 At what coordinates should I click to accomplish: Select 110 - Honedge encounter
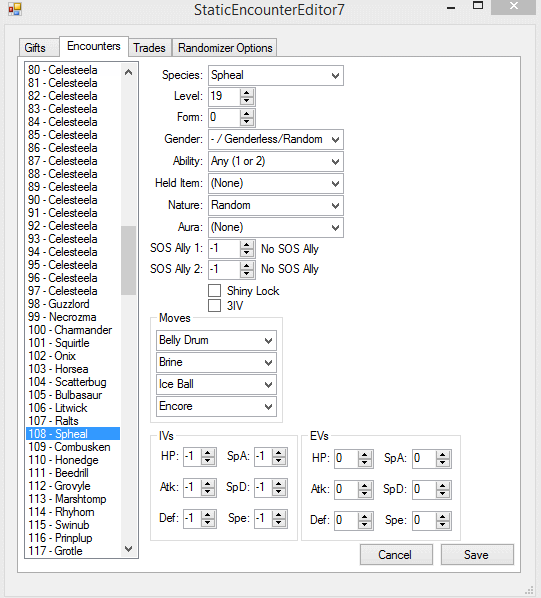point(73,460)
